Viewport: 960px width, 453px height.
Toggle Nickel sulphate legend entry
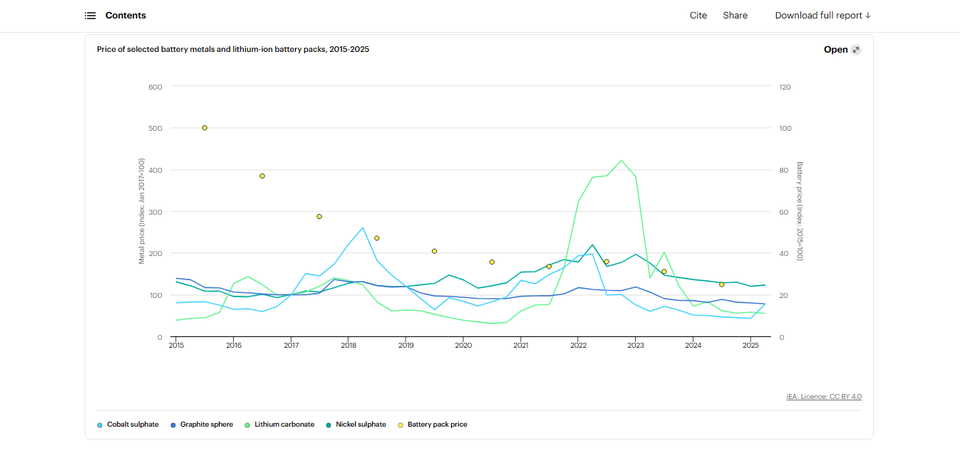click(x=360, y=425)
